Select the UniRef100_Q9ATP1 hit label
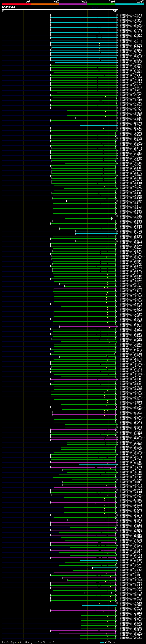Image resolution: width=146 pixels, height=644 pixels. coord(131,72)
